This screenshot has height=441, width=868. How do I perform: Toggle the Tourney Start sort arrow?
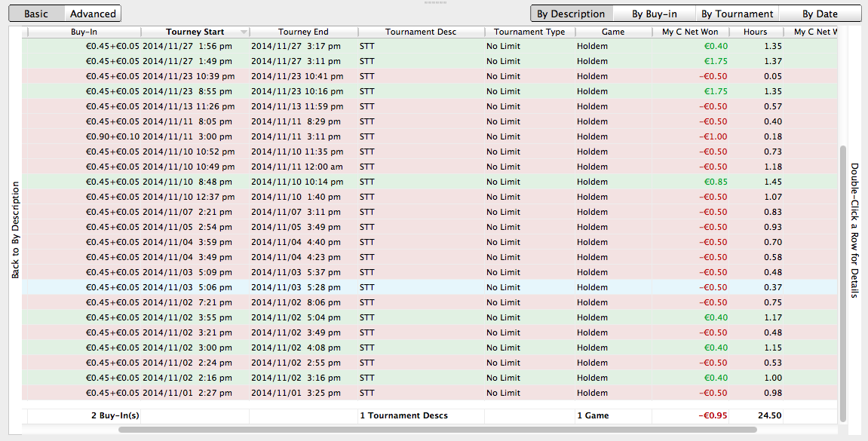pyautogui.click(x=243, y=32)
